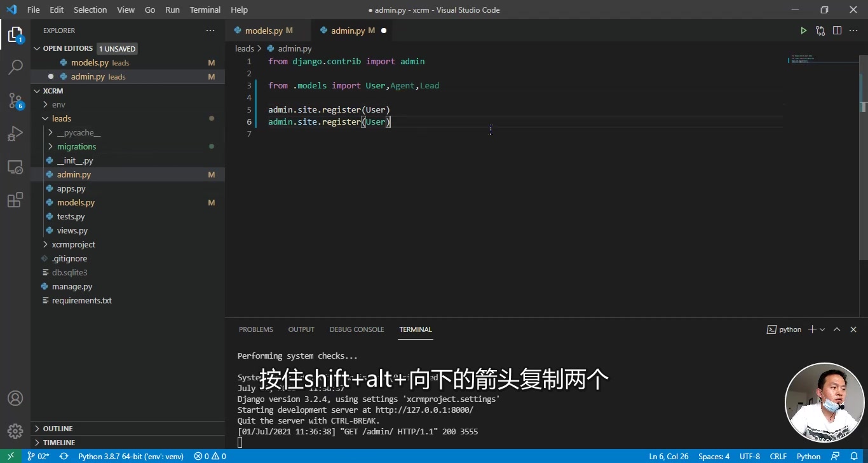Create a new terminal with plus icon
868x463 pixels.
tap(812, 329)
